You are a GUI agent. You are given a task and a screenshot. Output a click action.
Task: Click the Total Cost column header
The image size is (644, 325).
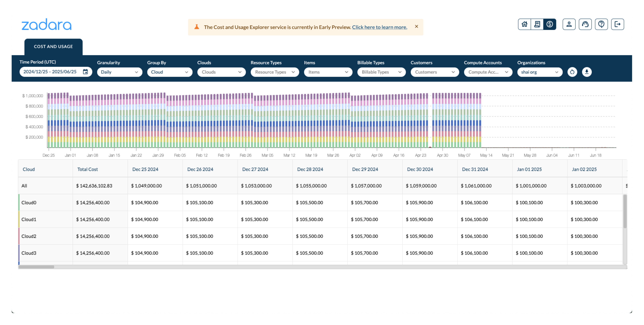tap(88, 169)
